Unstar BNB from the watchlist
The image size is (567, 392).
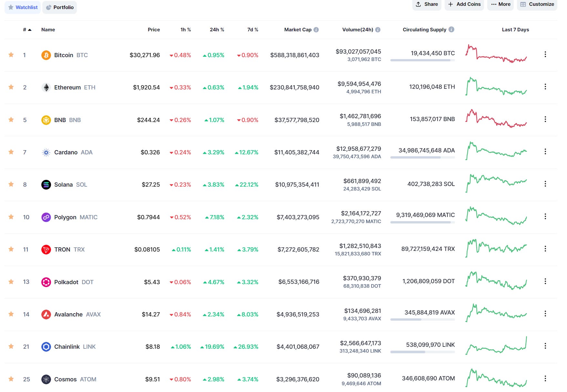coord(11,119)
